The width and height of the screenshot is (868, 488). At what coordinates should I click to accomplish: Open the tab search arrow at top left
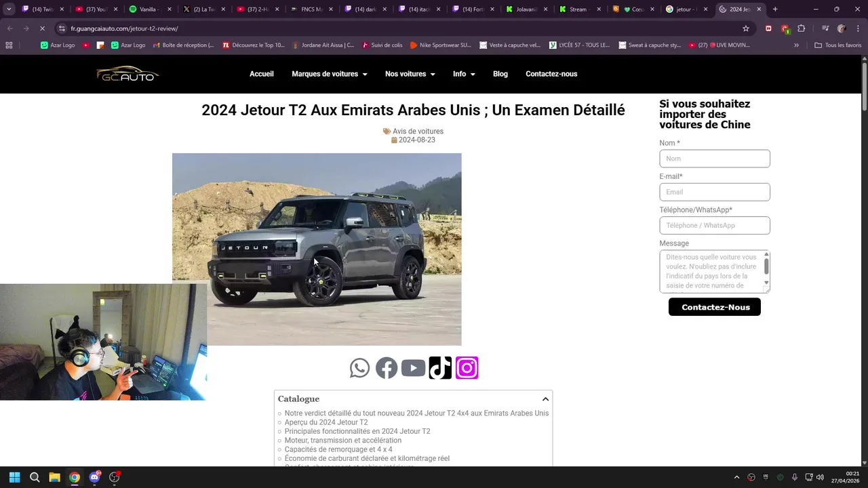pos(9,9)
